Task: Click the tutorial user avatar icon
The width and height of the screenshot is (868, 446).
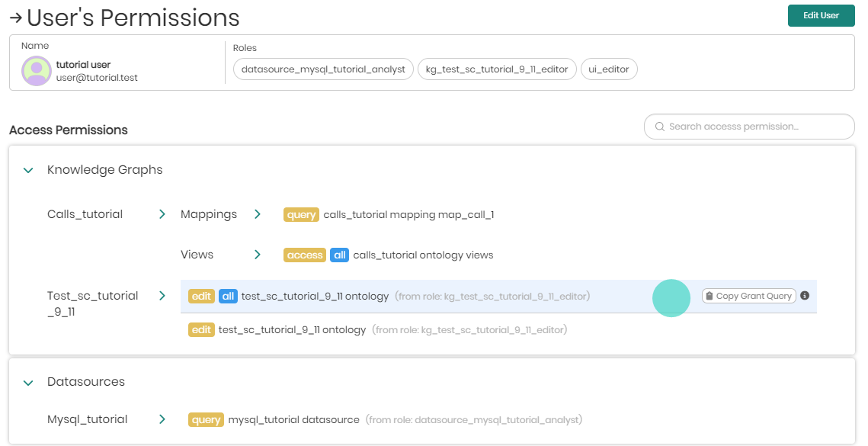Action: pyautogui.click(x=37, y=71)
